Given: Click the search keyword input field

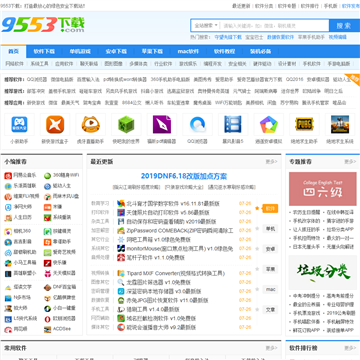Looking at the screenshot, I should (x=275, y=25).
